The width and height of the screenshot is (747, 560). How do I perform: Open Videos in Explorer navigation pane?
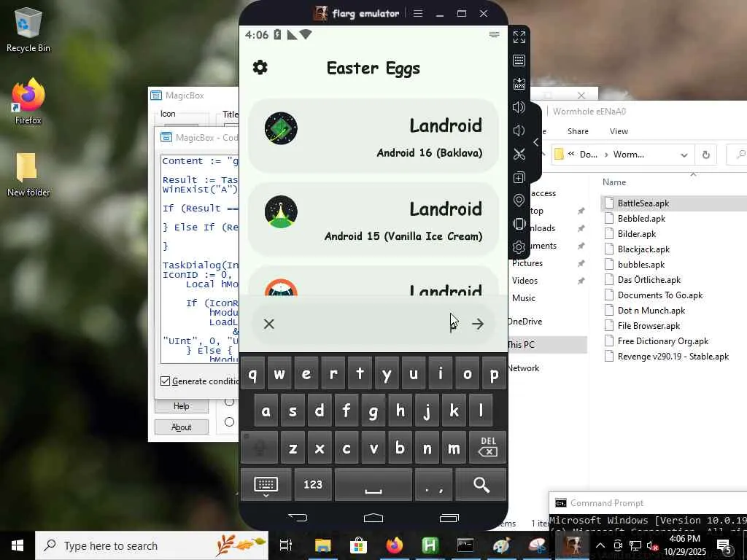click(x=525, y=281)
